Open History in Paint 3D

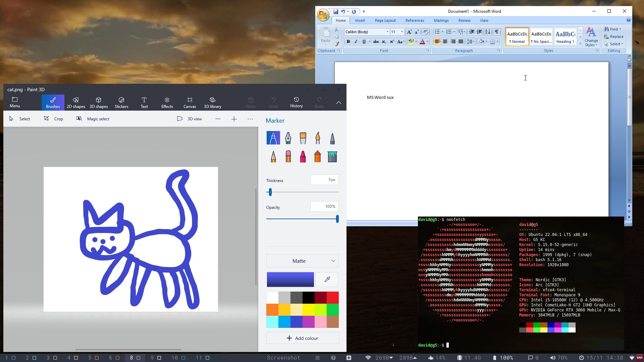(x=296, y=103)
